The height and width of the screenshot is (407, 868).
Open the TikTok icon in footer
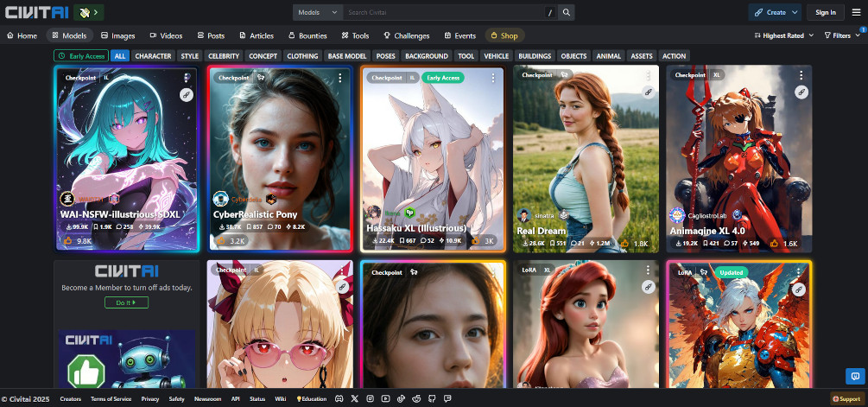point(402,398)
